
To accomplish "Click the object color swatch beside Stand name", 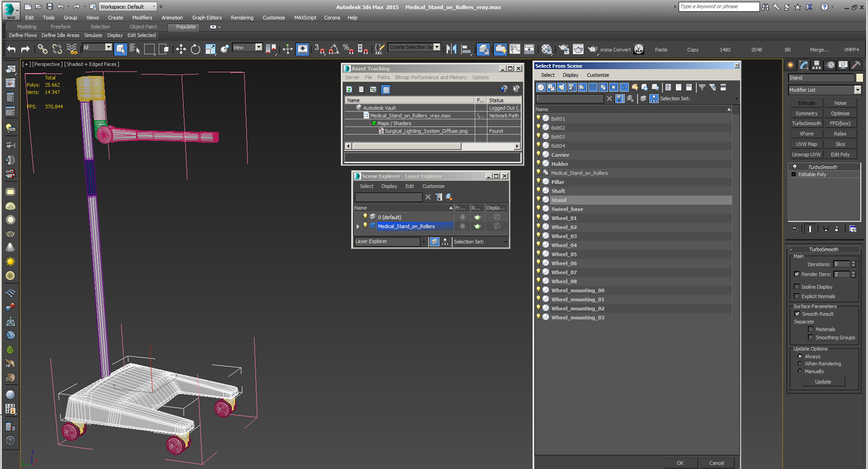I will click(x=860, y=77).
